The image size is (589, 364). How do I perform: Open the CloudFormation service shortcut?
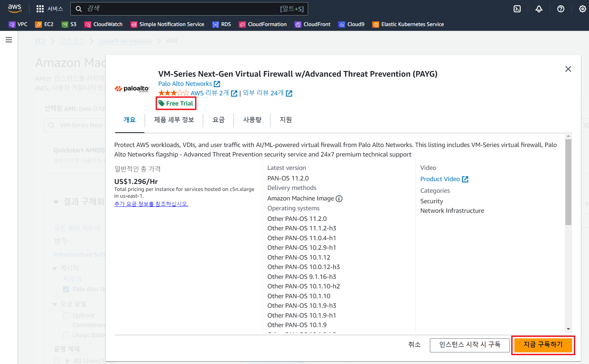click(x=263, y=24)
